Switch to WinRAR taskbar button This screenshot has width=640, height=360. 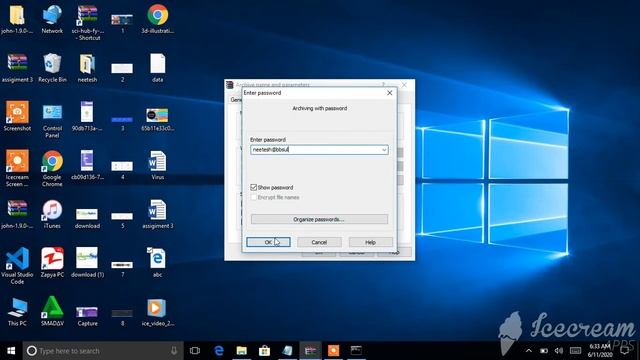(310, 351)
